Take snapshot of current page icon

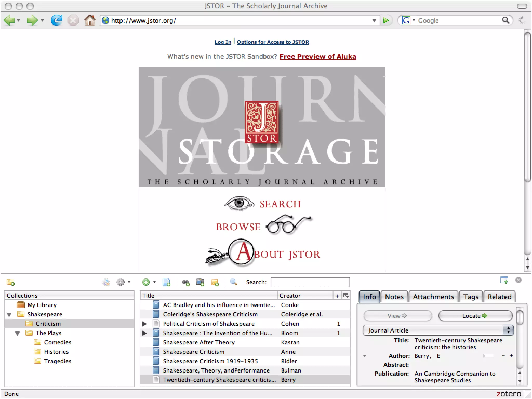coord(200,282)
